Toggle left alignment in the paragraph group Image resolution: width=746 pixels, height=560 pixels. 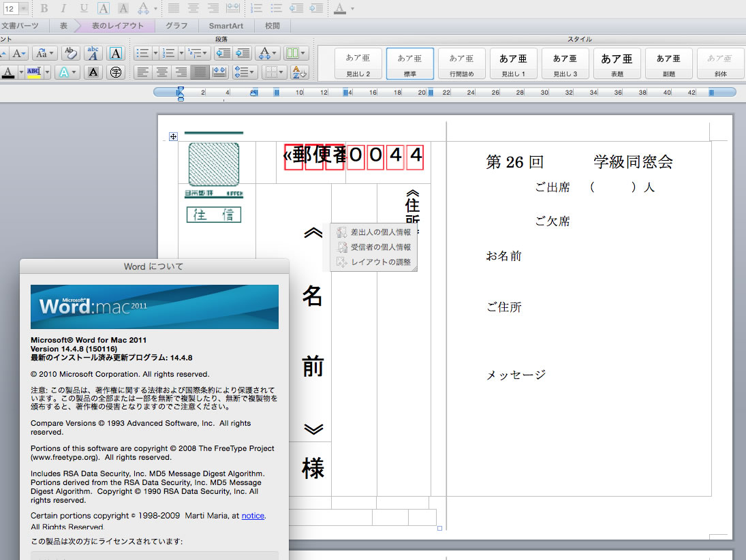(142, 72)
